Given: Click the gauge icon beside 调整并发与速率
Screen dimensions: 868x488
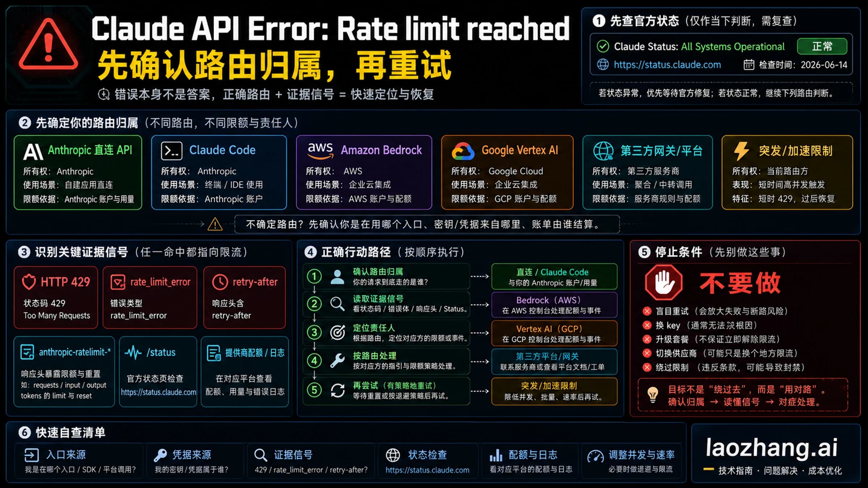Looking at the screenshot, I should tap(595, 456).
